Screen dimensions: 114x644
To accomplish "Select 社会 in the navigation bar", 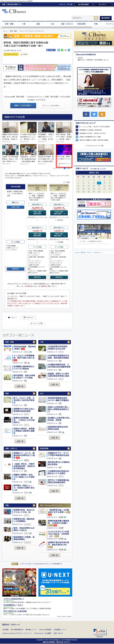I will coord(52,24).
